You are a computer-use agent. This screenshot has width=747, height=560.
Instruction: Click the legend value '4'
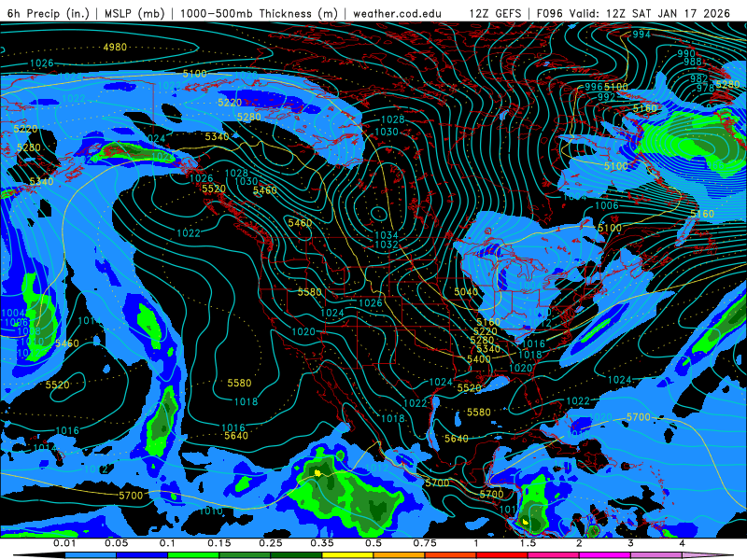(x=682, y=543)
